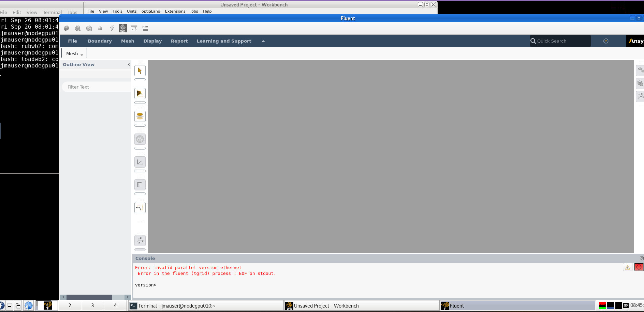This screenshot has height=312, width=644.
Task: Switch to workspace 2
Action: point(70,306)
